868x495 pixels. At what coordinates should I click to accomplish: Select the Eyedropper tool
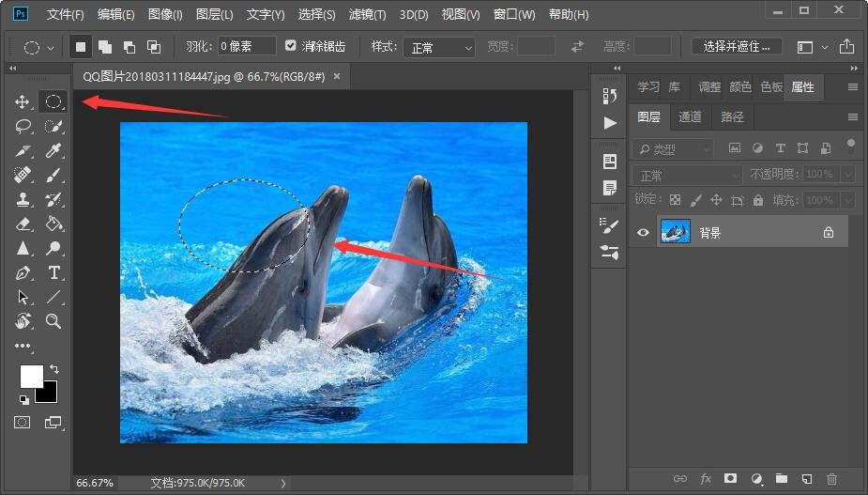coord(54,150)
